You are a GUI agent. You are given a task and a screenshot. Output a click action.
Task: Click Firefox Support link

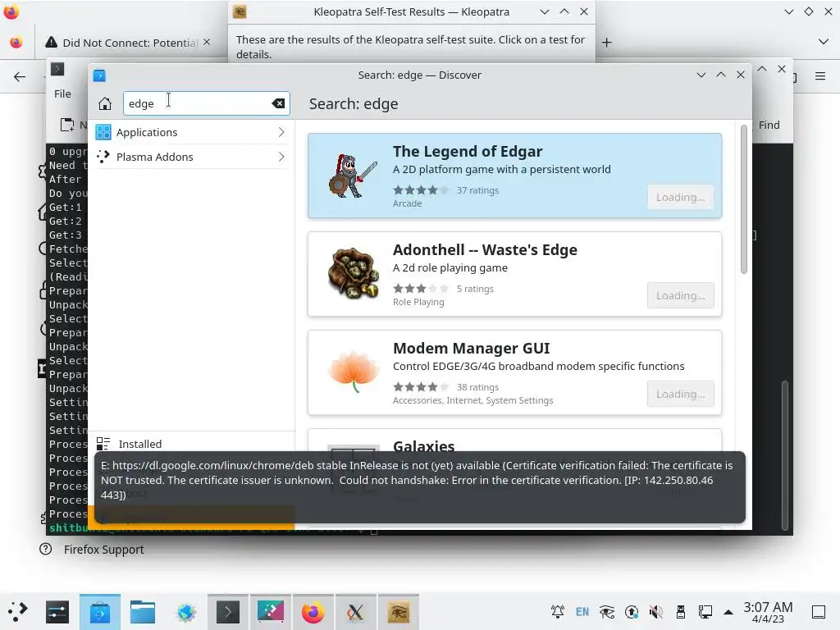104,550
